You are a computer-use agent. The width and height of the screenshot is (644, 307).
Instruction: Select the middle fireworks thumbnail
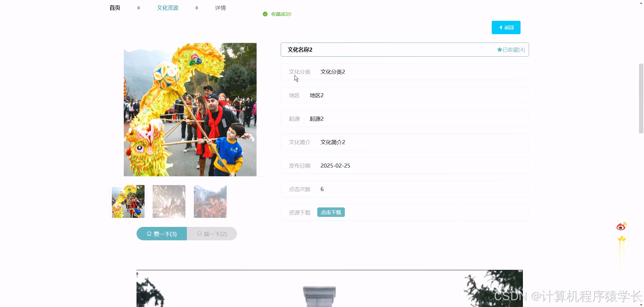(x=169, y=201)
